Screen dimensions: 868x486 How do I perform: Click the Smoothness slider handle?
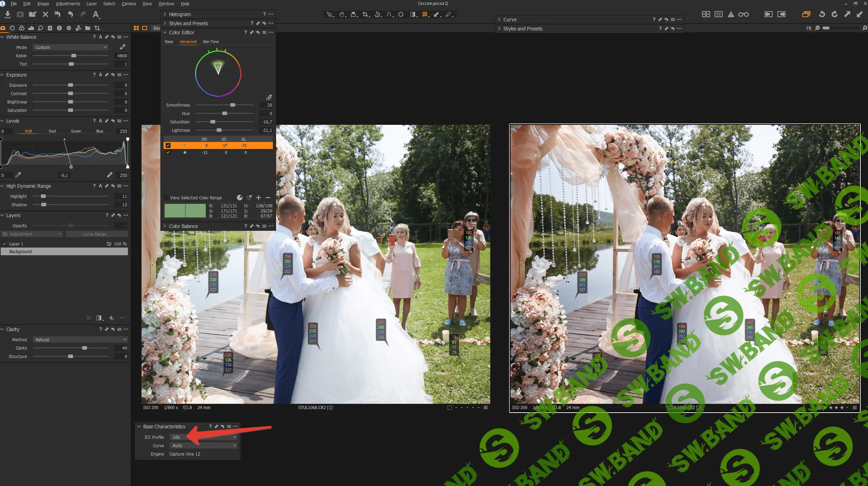tap(233, 105)
